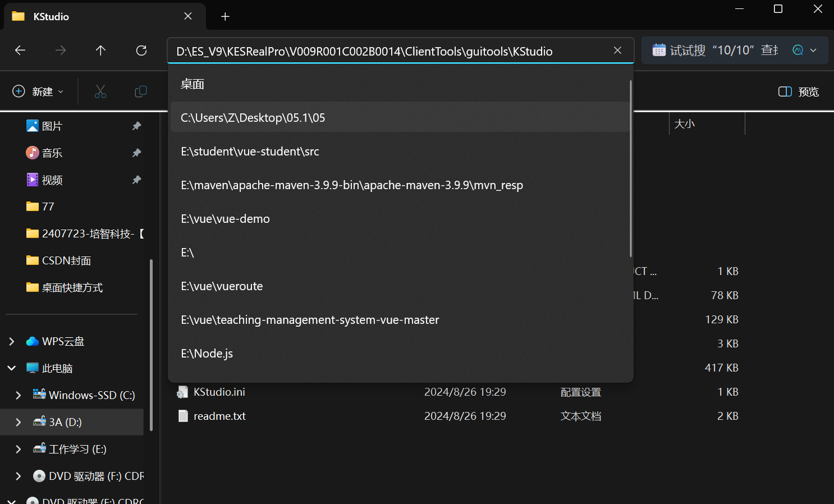
Task: Click the 78 KB size cell
Action: [725, 295]
